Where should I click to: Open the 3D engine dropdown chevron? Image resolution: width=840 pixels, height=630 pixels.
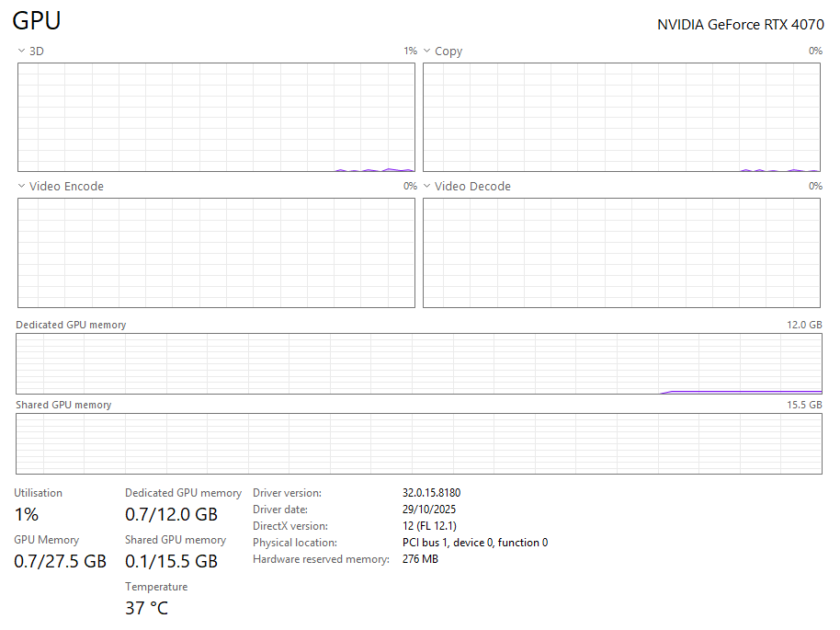[x=22, y=52]
